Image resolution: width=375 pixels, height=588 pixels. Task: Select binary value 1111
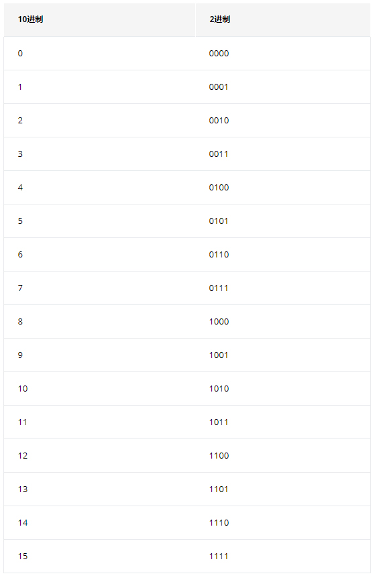pos(219,556)
